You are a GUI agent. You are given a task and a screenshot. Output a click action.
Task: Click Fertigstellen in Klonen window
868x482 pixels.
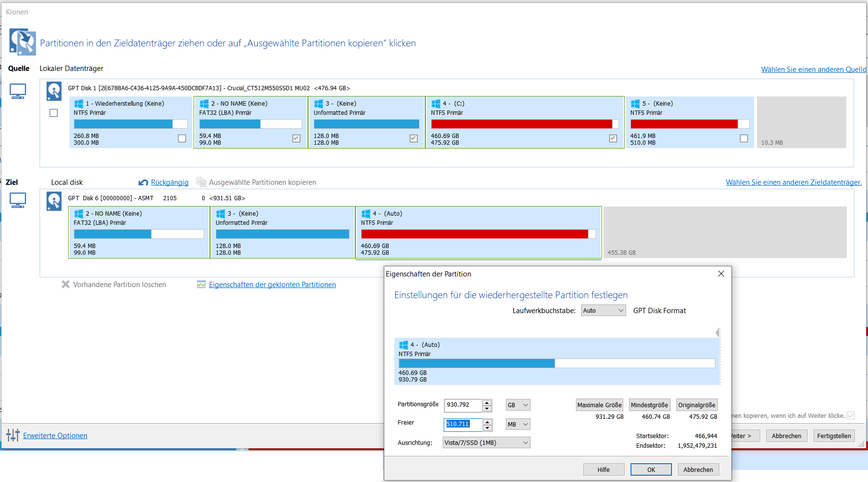click(834, 436)
